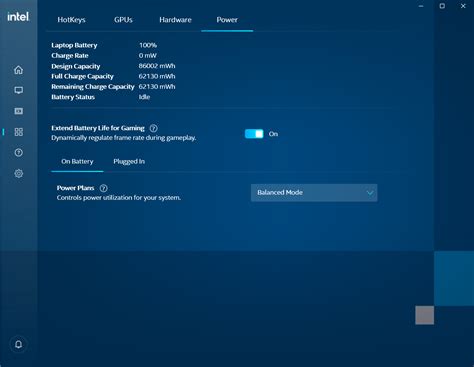The width and height of the screenshot is (474, 367).
Task: Click the Power Plans label
Action: tap(76, 188)
